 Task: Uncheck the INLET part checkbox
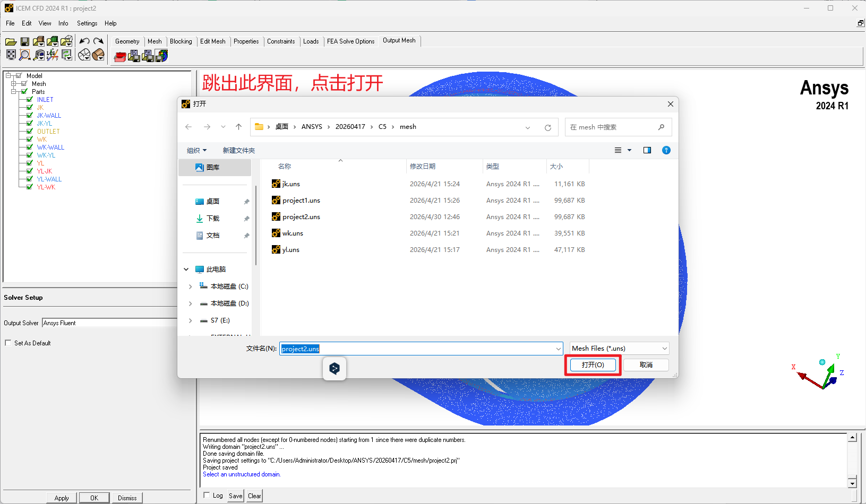point(30,99)
